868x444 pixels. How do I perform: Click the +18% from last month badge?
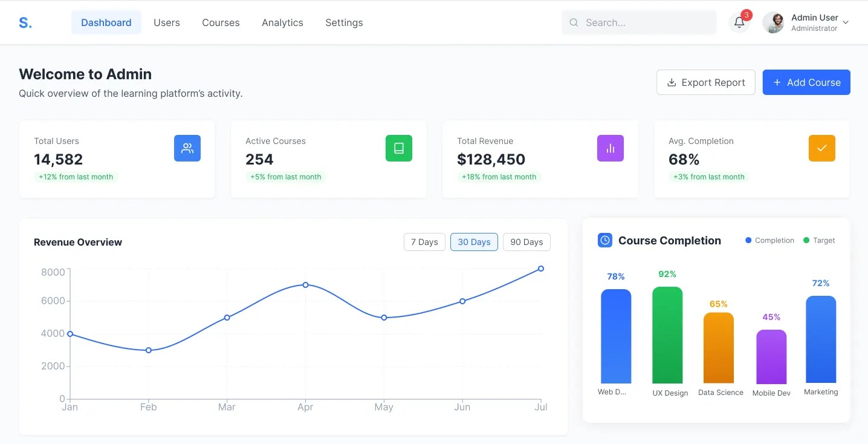tap(499, 177)
